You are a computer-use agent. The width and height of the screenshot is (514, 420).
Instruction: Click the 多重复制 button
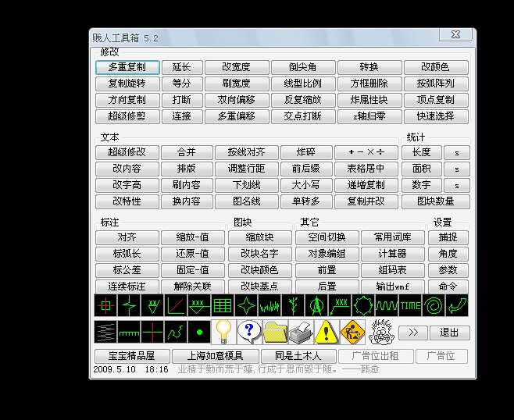(127, 67)
